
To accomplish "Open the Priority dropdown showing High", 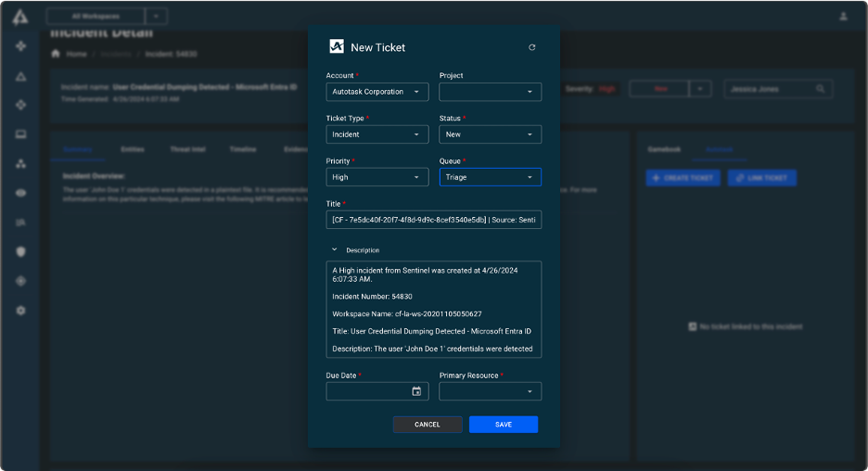I will click(x=377, y=177).
